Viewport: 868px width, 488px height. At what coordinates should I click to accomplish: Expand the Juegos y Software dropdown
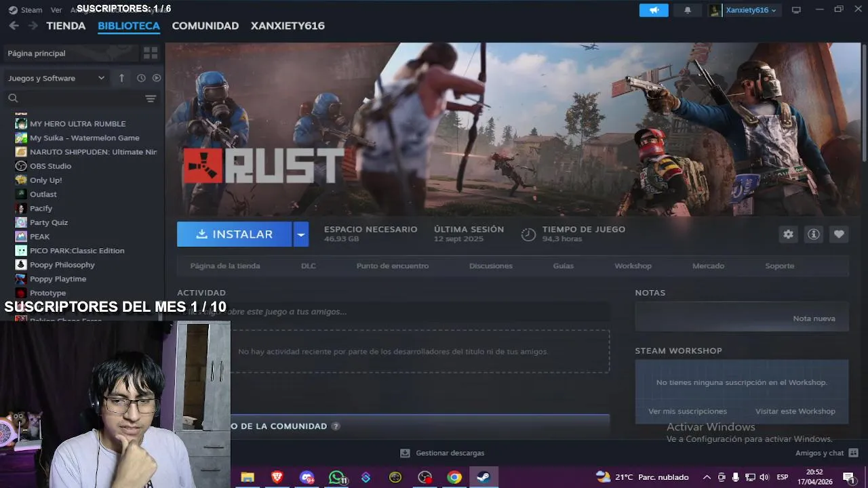click(57, 78)
